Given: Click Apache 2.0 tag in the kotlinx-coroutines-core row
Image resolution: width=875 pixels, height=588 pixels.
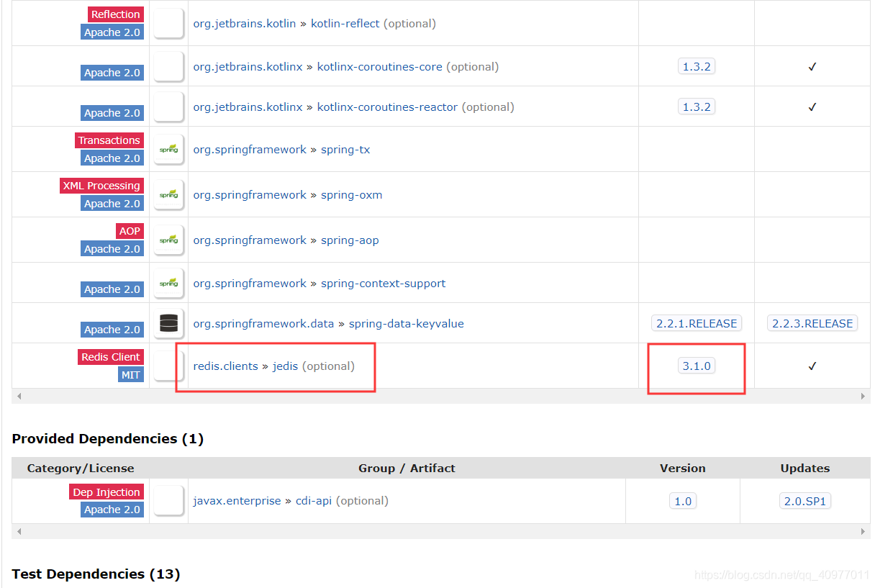Looking at the screenshot, I should click(x=112, y=73).
